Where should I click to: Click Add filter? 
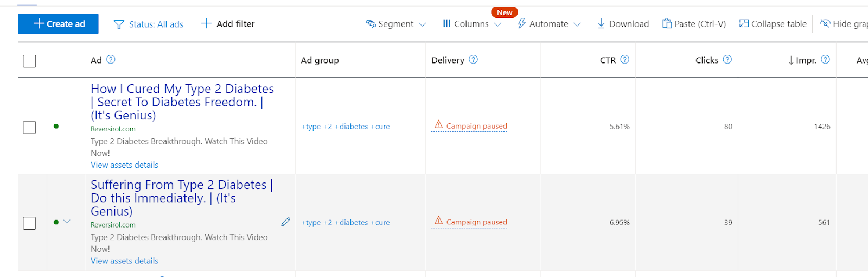coord(228,24)
